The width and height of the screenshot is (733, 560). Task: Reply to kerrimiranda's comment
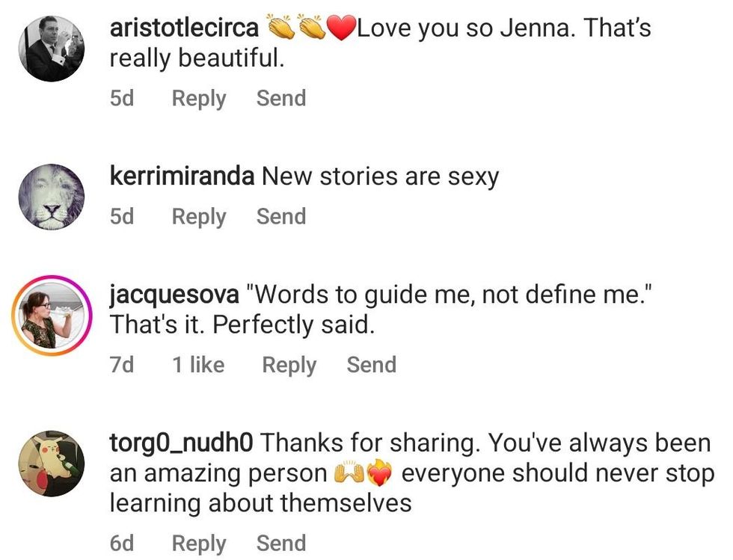point(198,216)
